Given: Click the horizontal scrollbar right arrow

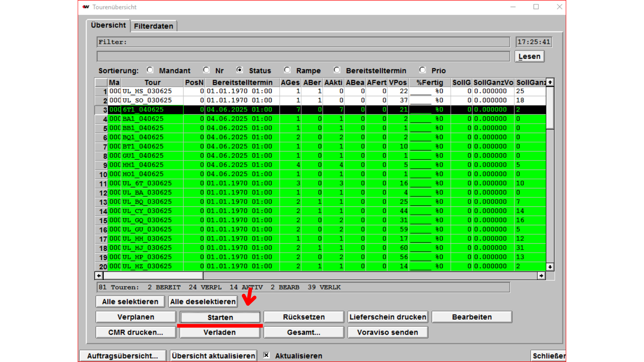Looking at the screenshot, I should (541, 276).
